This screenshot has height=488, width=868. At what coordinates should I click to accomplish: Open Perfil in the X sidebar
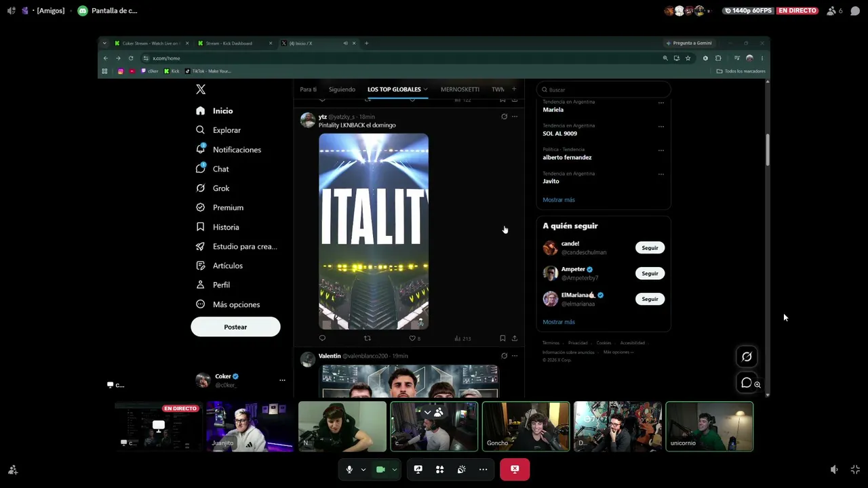(213, 285)
